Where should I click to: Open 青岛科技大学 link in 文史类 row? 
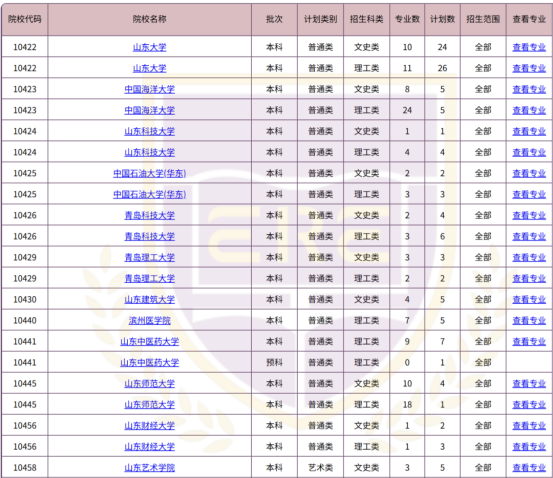pyautogui.click(x=149, y=215)
